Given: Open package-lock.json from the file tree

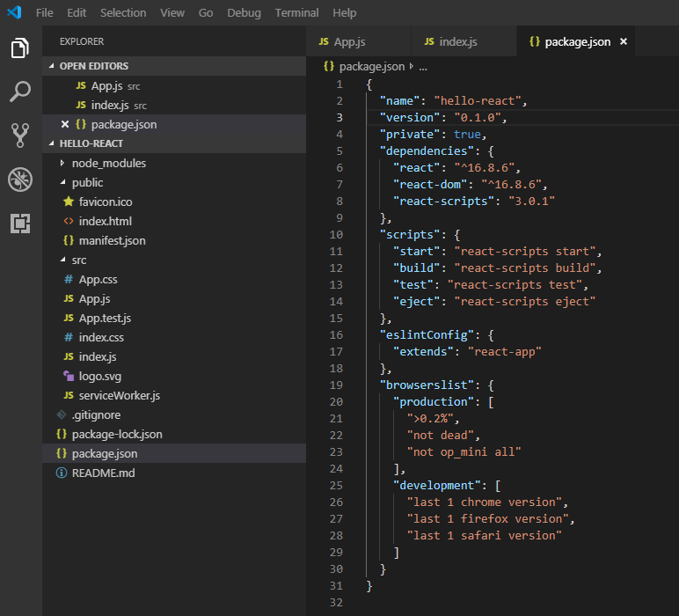Looking at the screenshot, I should pos(174,434).
